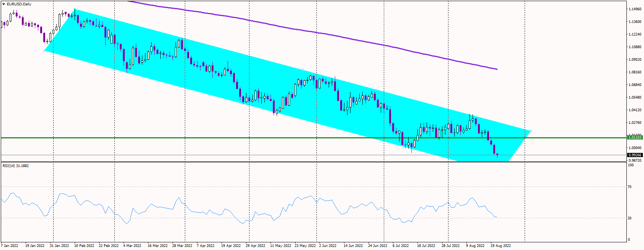Click the RSI scale level 30 label
644x250 pixels.
(630, 218)
